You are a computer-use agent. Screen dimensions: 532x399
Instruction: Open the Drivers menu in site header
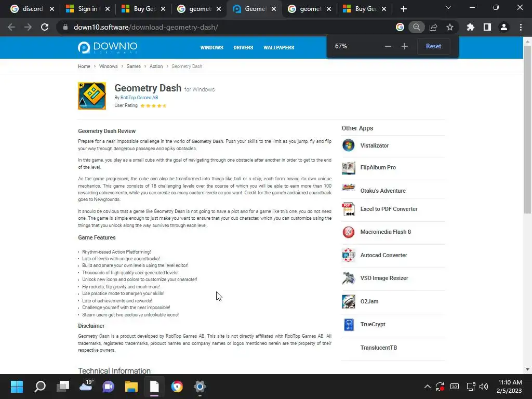point(243,47)
